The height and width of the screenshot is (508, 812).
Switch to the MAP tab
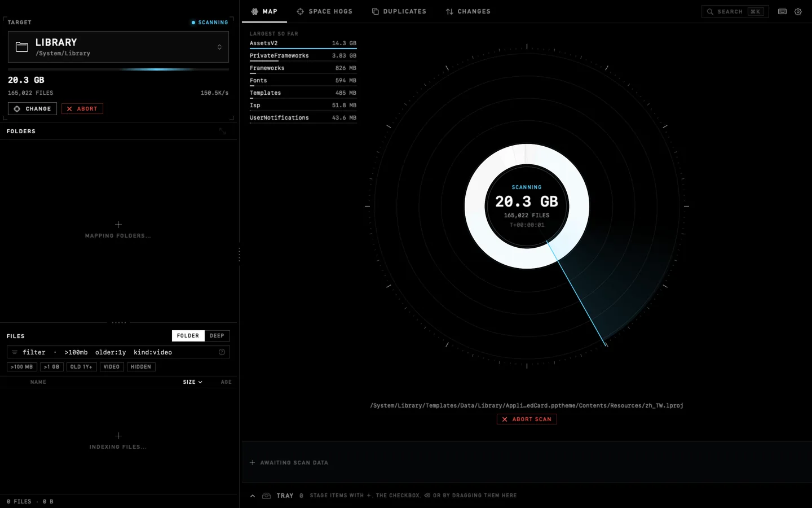264,11
